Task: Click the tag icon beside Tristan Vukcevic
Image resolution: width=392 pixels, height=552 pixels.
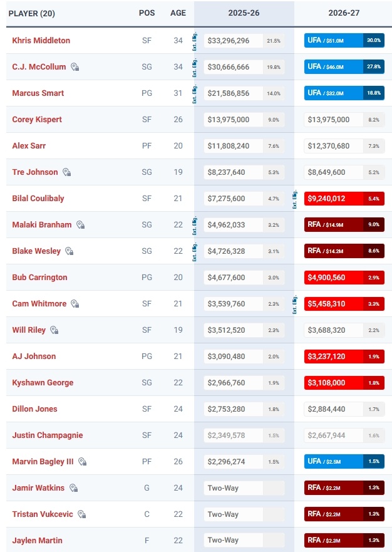Action: [81, 514]
